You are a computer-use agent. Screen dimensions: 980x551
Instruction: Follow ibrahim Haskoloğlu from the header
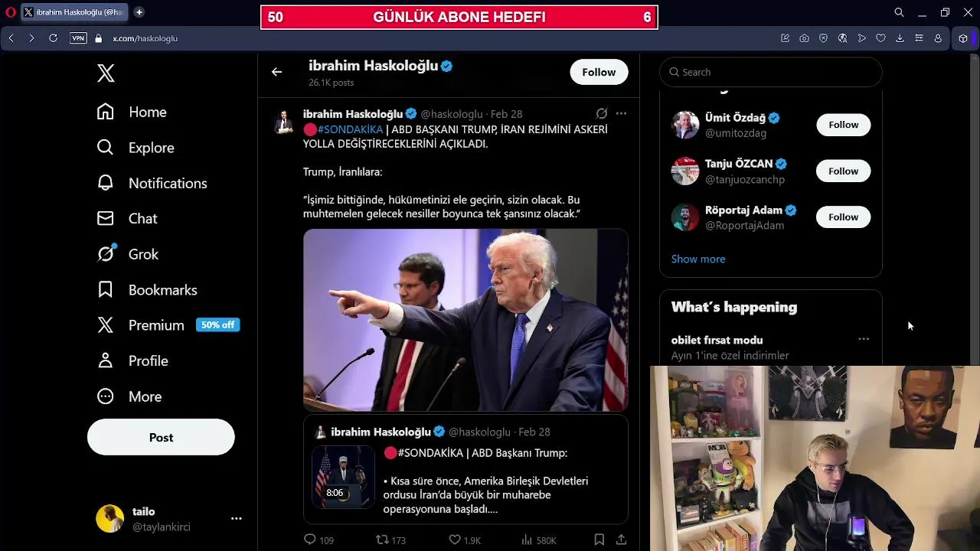[599, 72]
